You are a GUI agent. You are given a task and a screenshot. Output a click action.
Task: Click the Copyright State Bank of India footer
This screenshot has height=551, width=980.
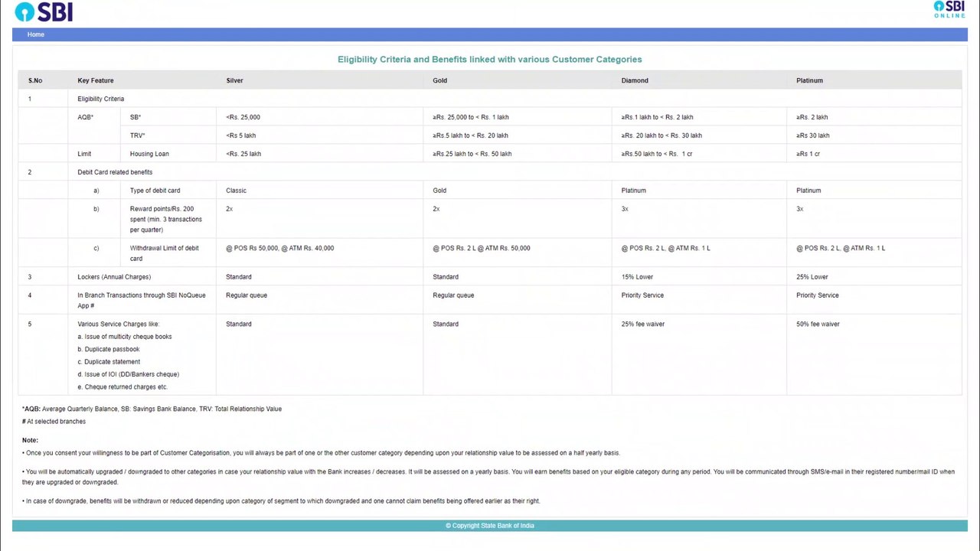490,526
